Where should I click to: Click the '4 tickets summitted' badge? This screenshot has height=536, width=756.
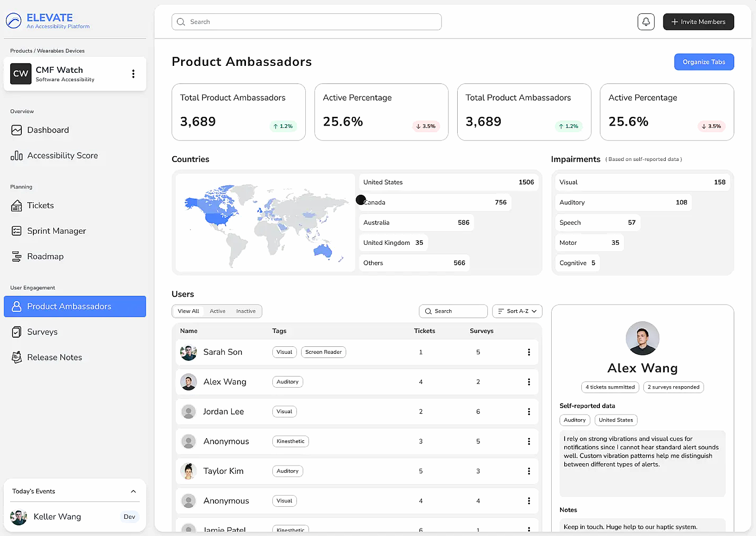tap(610, 387)
